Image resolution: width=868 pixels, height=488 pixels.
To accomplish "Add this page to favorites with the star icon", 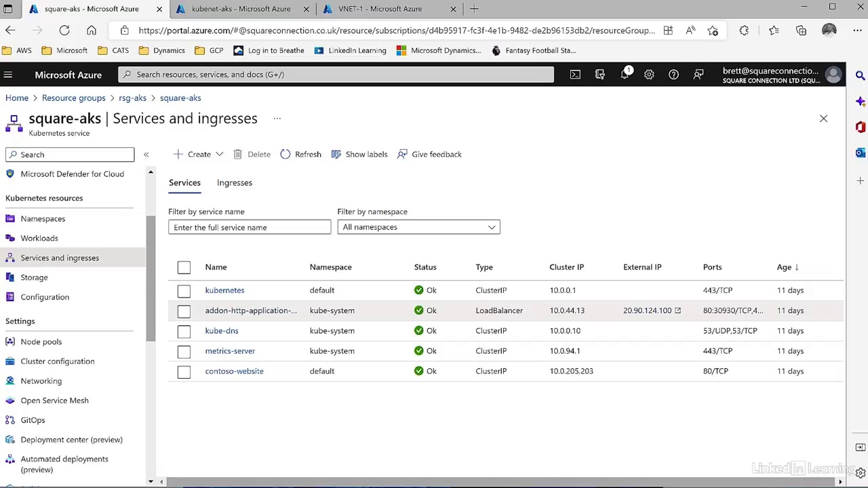I will tap(713, 30).
